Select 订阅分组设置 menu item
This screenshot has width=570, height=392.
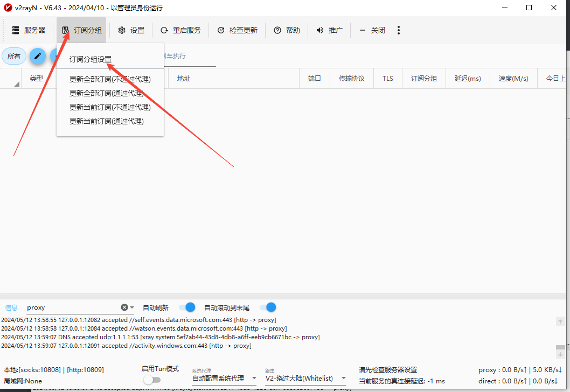click(x=91, y=59)
